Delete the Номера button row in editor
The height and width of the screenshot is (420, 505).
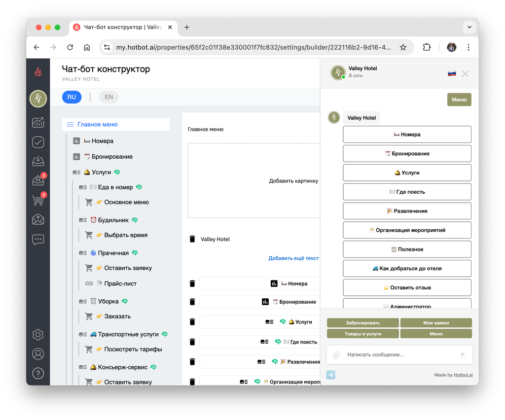tap(192, 283)
